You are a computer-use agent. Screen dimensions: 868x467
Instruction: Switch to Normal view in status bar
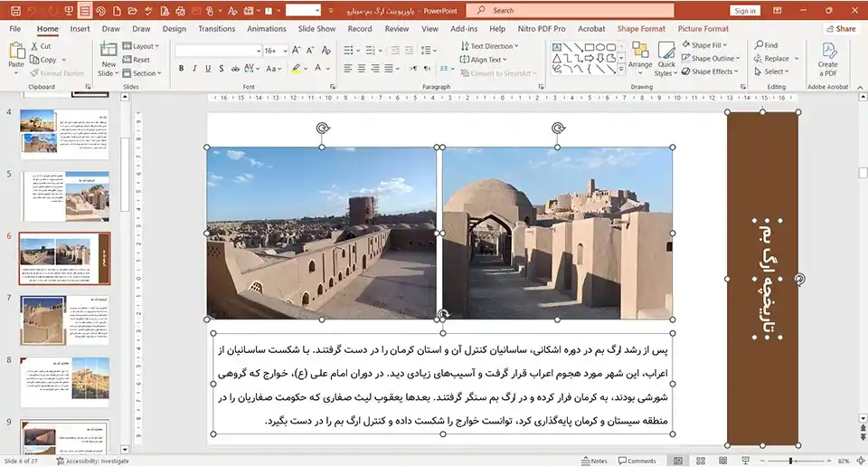(x=678, y=461)
